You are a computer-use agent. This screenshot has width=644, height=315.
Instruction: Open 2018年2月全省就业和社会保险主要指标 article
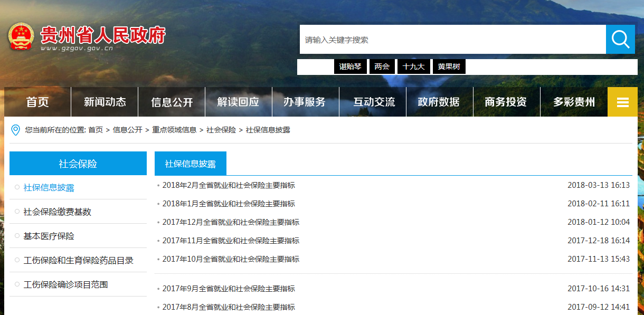229,185
